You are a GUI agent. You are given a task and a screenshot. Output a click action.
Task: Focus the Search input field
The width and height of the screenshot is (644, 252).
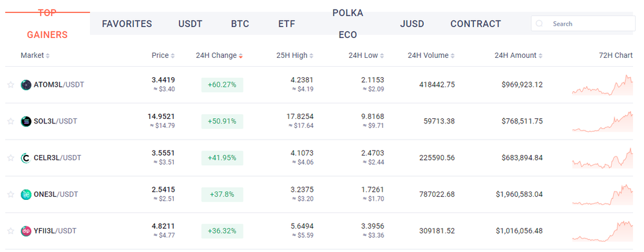coord(583,24)
